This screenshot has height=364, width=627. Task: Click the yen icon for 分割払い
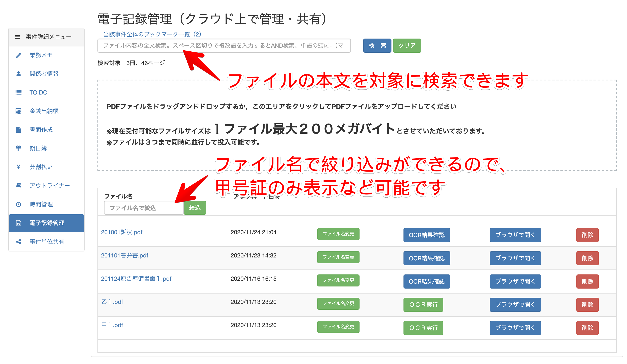pos(18,167)
